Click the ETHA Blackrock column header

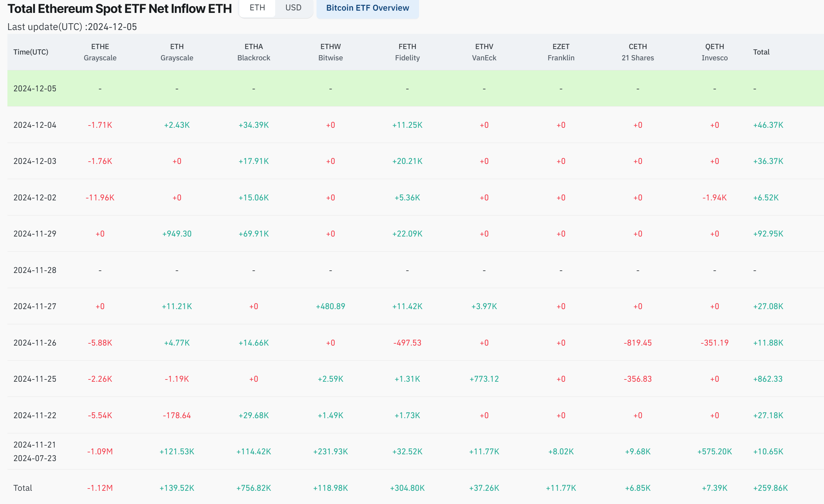[x=254, y=52]
